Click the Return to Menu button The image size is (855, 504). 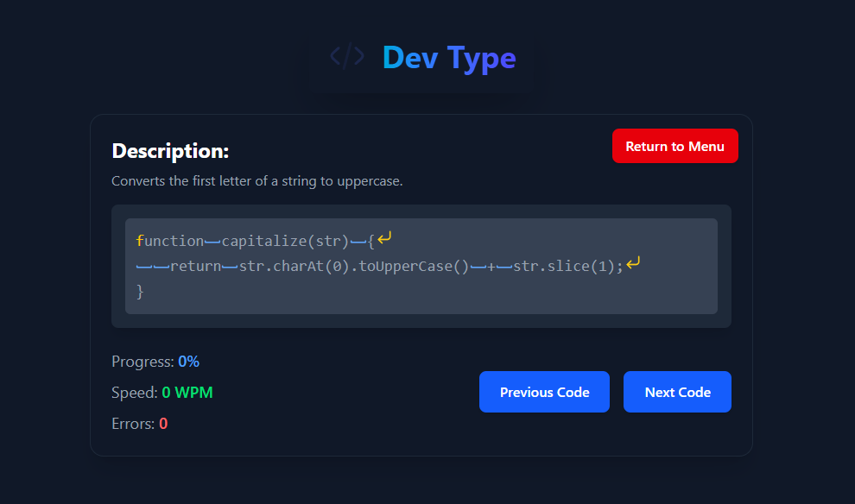point(675,146)
